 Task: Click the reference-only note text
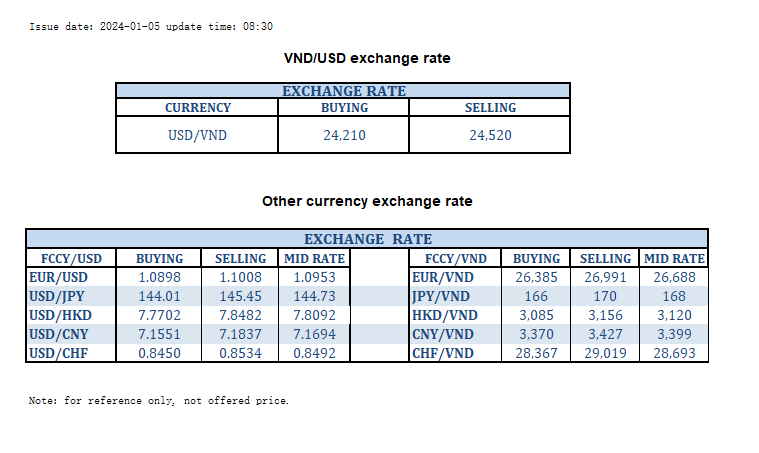pyautogui.click(x=159, y=401)
